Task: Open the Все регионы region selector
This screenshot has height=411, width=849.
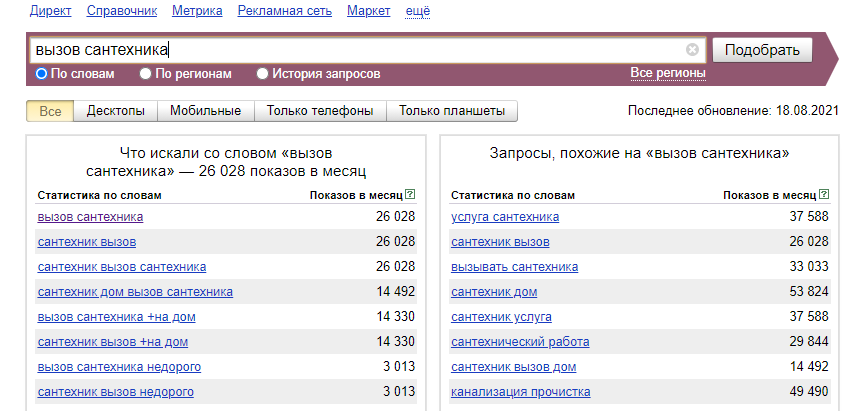Action: (x=668, y=73)
